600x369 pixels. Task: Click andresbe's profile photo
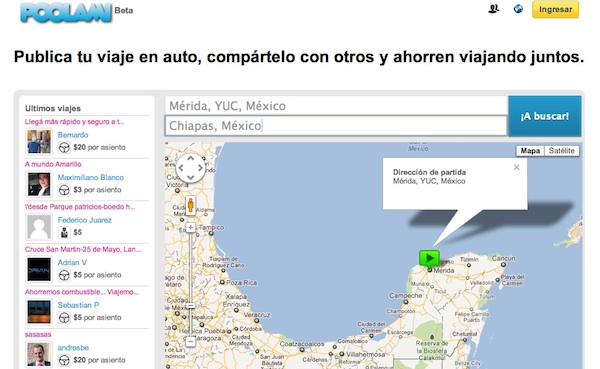tap(39, 354)
